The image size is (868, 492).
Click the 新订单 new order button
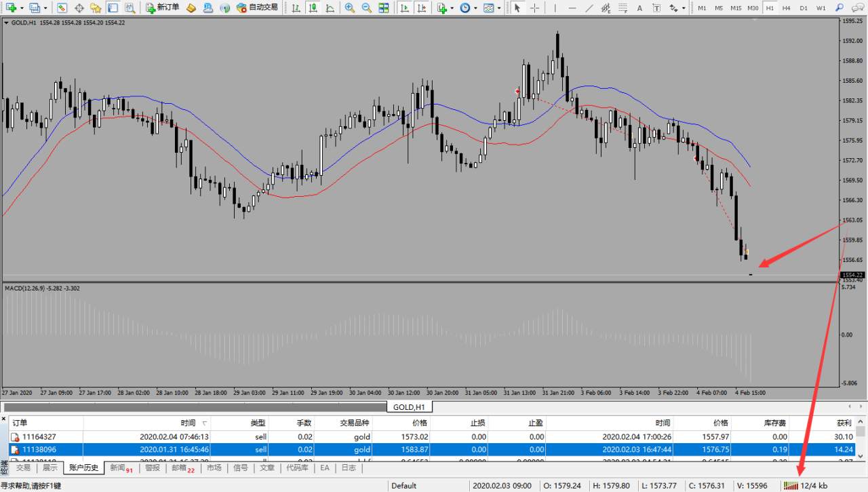point(163,7)
